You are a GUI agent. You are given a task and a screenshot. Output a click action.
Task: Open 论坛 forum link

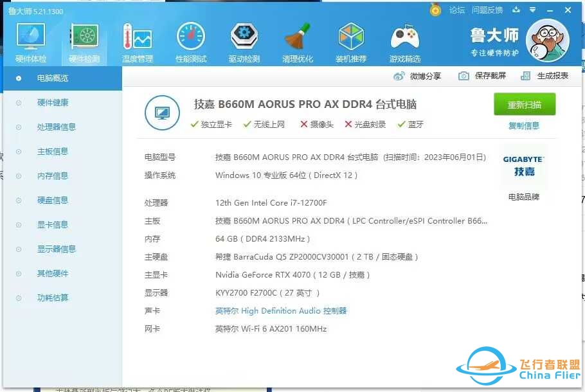[x=457, y=10]
